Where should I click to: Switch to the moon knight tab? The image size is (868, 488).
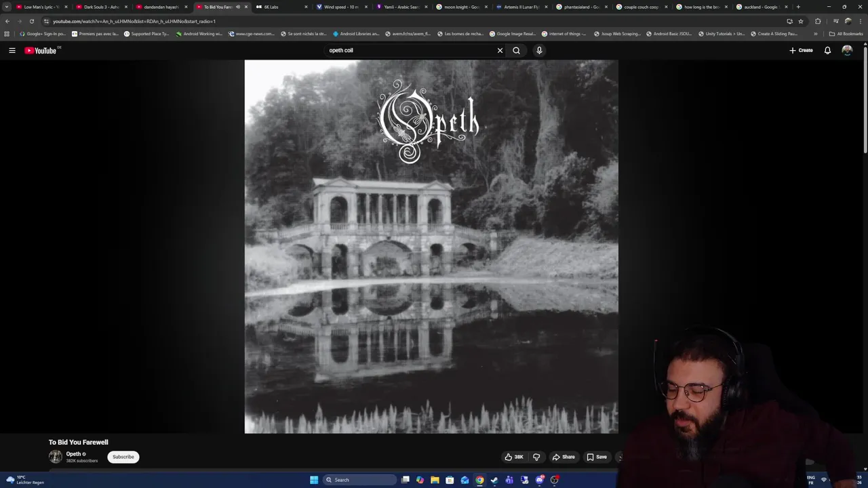[x=461, y=7]
